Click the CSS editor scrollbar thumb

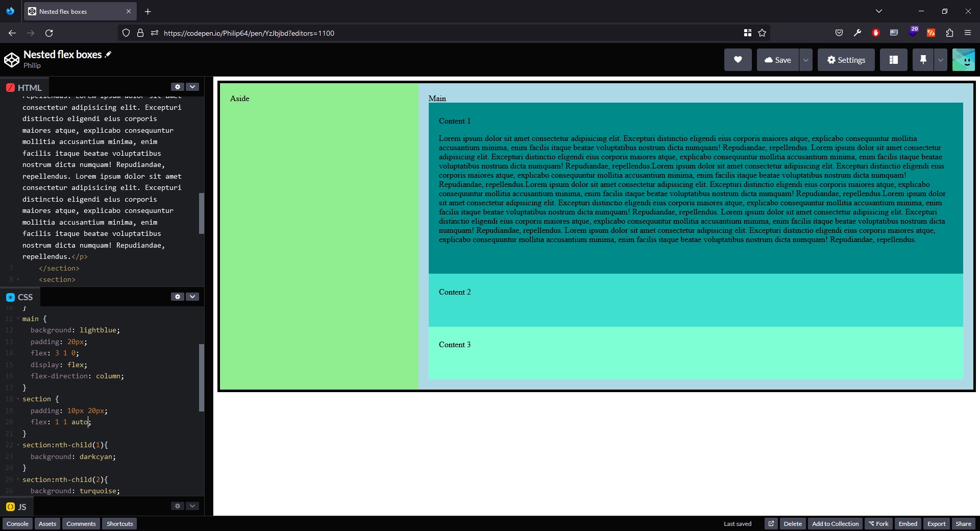[202, 378]
